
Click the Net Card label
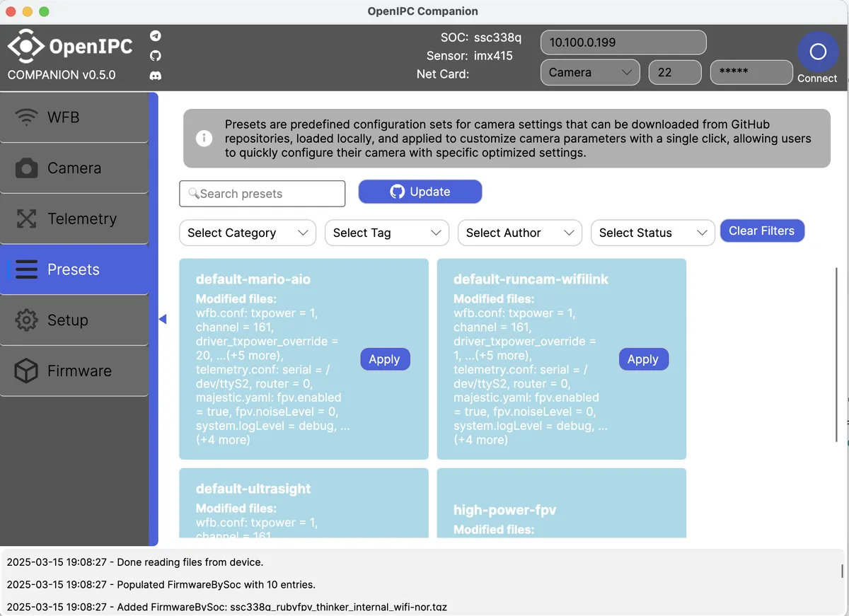pyautogui.click(x=443, y=74)
